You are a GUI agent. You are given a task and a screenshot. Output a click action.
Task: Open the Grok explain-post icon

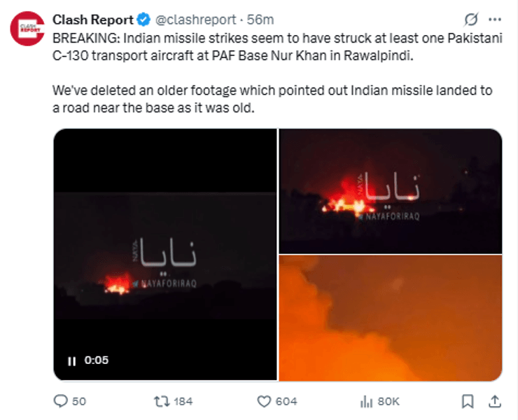pyautogui.click(x=471, y=20)
